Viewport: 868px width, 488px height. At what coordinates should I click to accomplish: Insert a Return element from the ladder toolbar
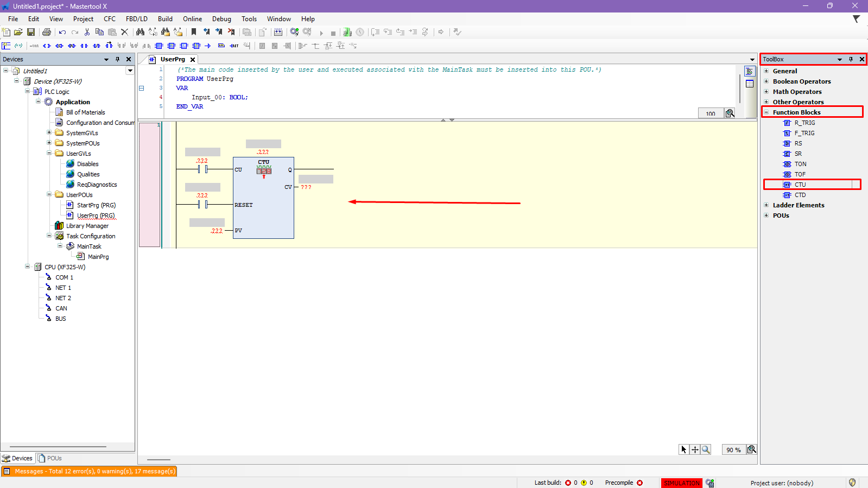click(x=234, y=46)
